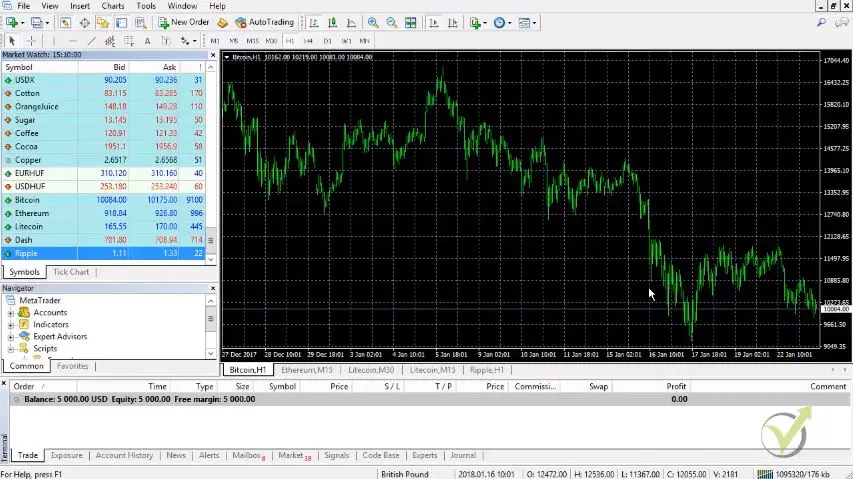
Task: Switch to the Ethereum,M15 chart tab
Action: pos(307,370)
